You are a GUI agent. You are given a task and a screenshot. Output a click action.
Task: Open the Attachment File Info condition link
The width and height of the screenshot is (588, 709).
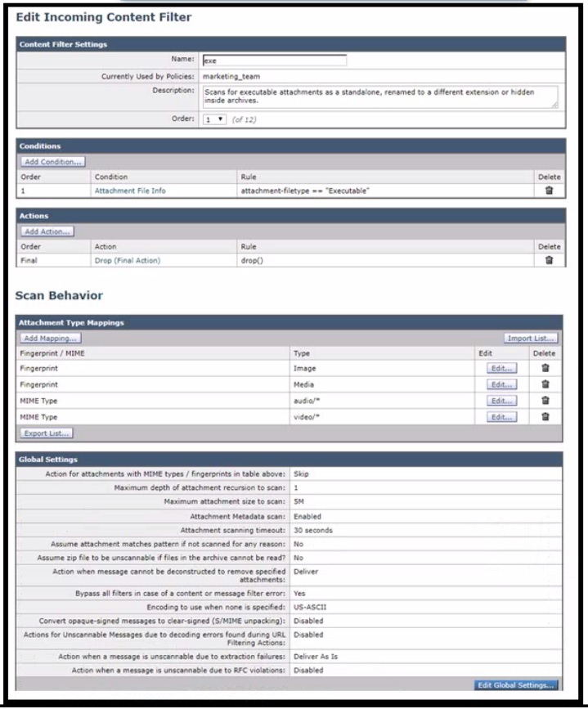pyautogui.click(x=130, y=191)
